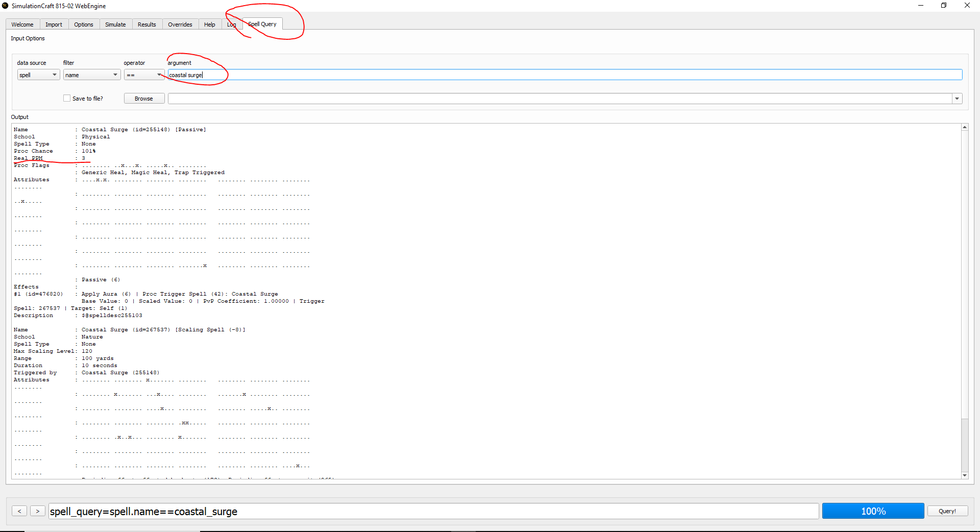
Task: Enable the Save to file checkbox
Action: tap(67, 99)
